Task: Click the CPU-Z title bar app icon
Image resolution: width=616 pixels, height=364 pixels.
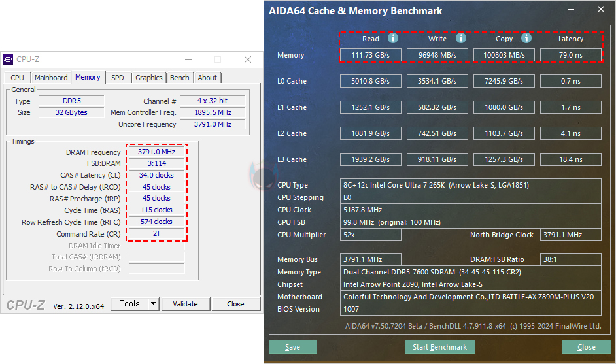Action: pos(8,59)
